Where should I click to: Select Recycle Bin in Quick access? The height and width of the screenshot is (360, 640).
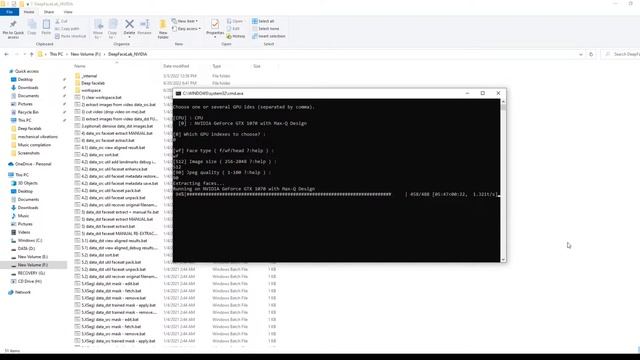click(x=28, y=112)
